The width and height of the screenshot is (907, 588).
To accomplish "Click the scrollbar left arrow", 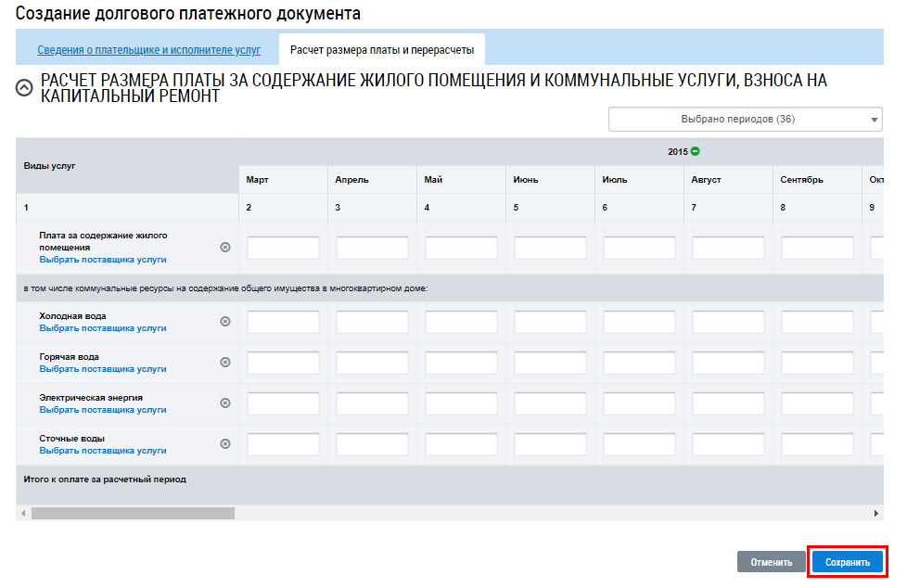I will pyautogui.click(x=23, y=514).
